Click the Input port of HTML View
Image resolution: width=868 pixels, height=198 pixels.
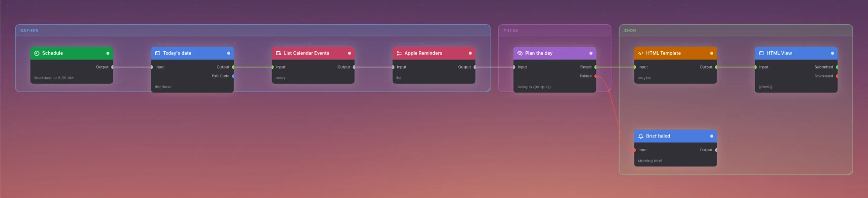click(x=756, y=67)
